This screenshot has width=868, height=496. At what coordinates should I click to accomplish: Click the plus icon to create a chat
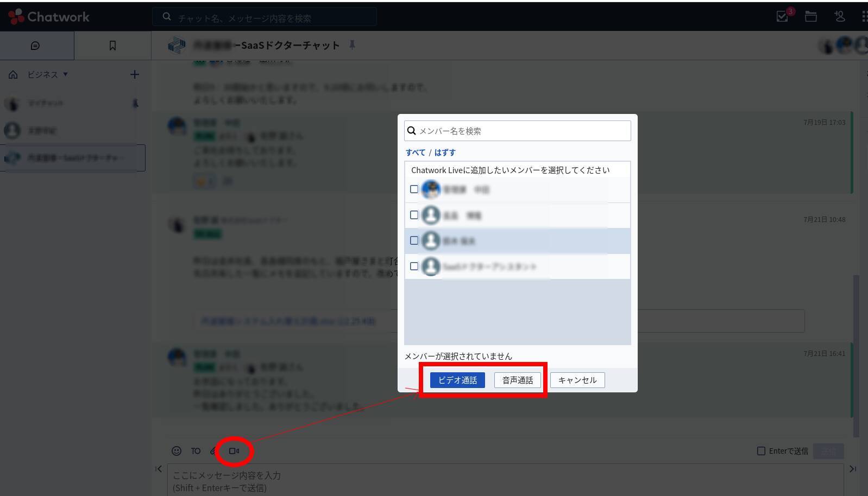[135, 74]
